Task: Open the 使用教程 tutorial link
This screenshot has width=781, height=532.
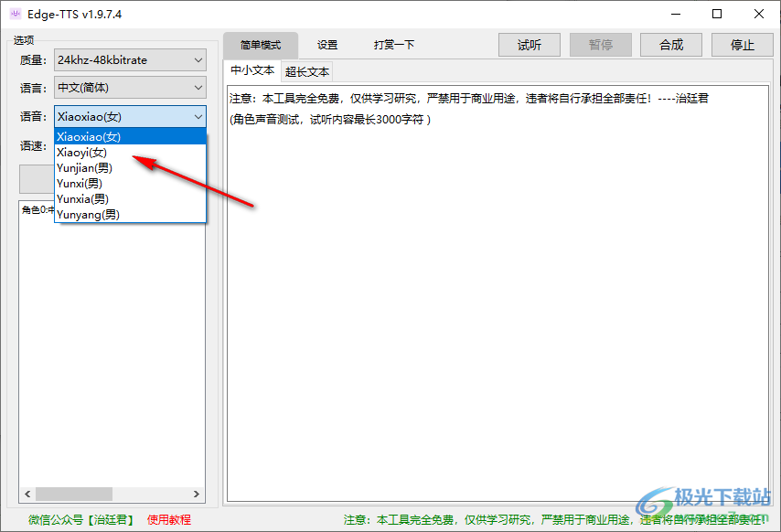Action: tap(169, 520)
